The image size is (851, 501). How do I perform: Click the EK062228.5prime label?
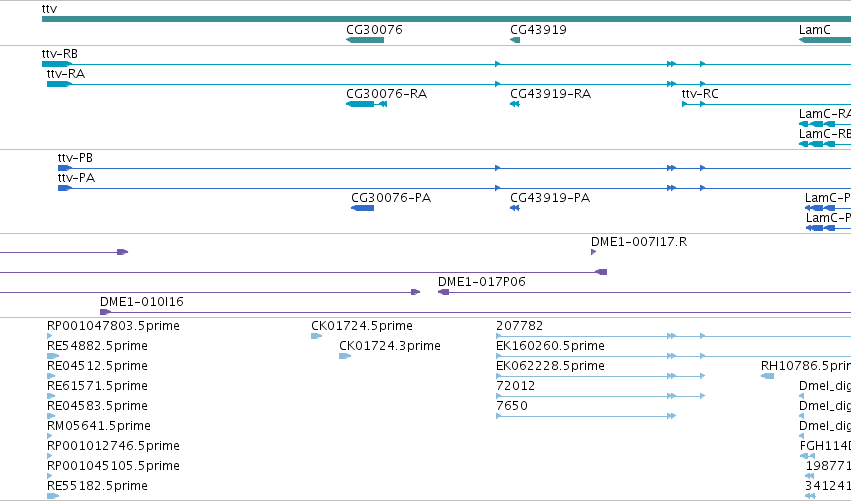coord(550,366)
